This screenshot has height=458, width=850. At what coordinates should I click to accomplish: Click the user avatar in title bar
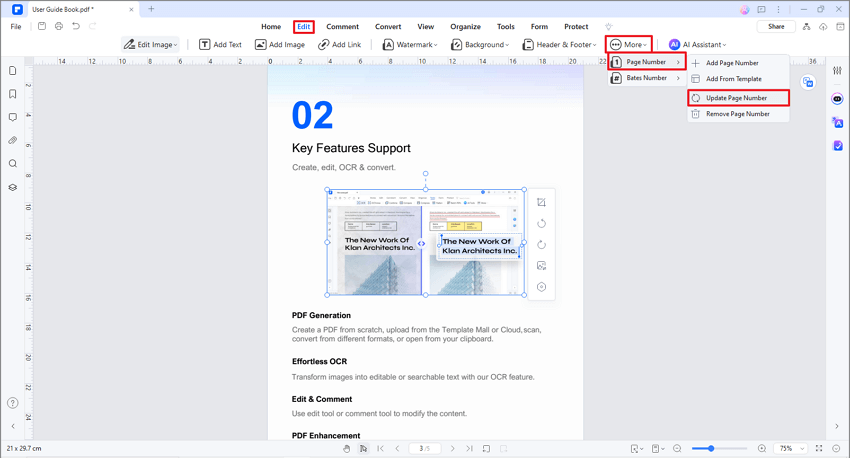(745, 10)
